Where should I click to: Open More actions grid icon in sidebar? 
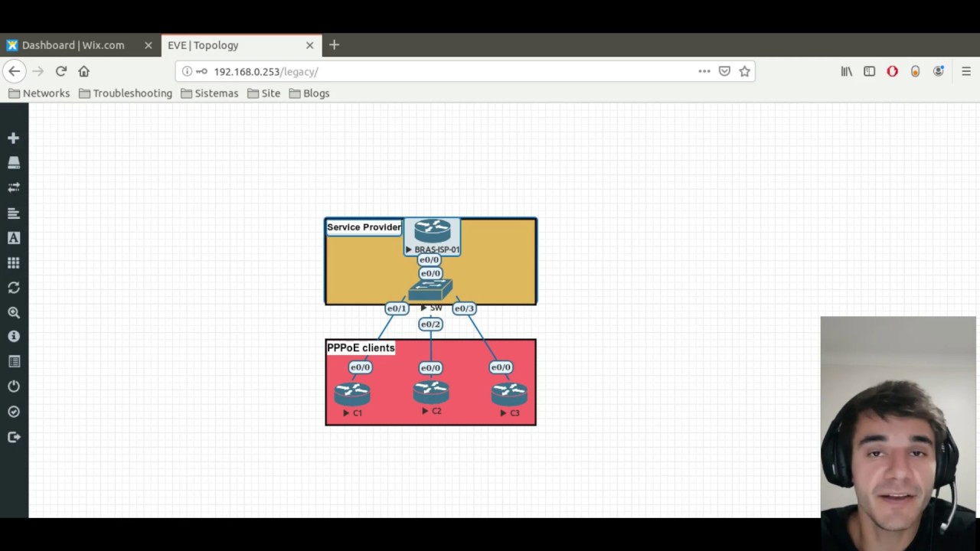13,262
